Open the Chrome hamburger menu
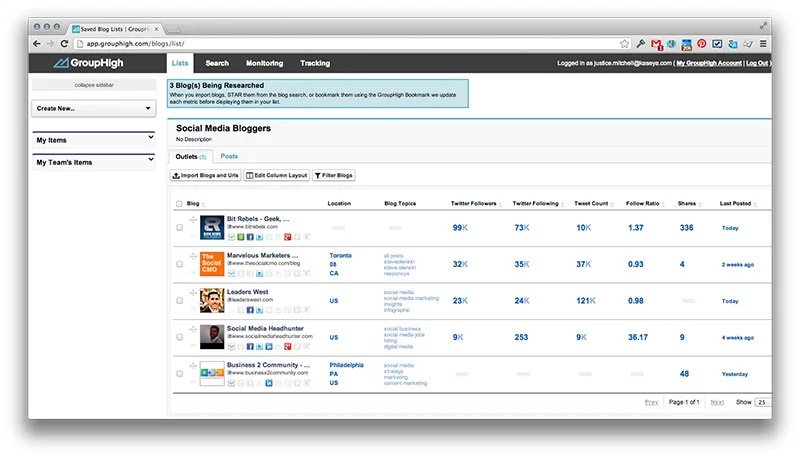This screenshot has height=458, width=800. coord(763,44)
